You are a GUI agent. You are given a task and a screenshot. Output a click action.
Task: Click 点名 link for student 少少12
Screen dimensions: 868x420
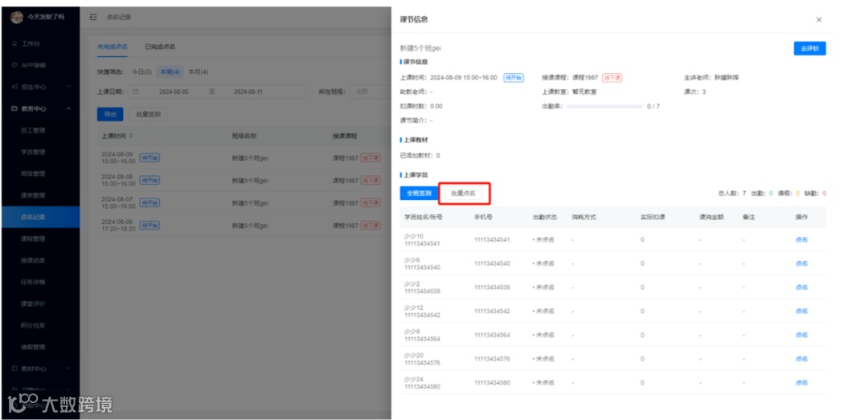[x=801, y=311]
